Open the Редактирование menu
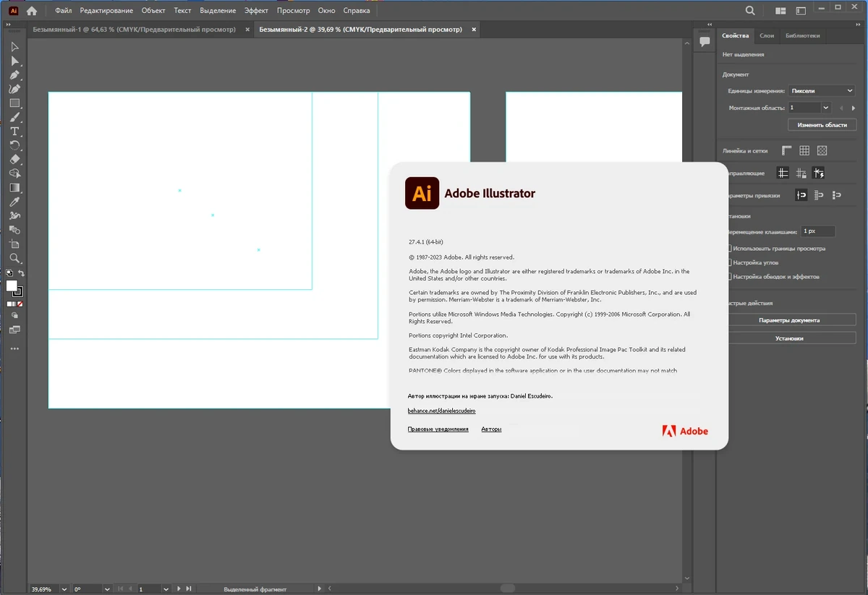 [106, 11]
